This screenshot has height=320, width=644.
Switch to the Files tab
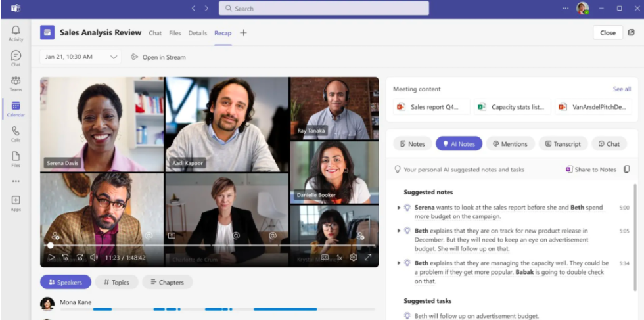pyautogui.click(x=175, y=33)
